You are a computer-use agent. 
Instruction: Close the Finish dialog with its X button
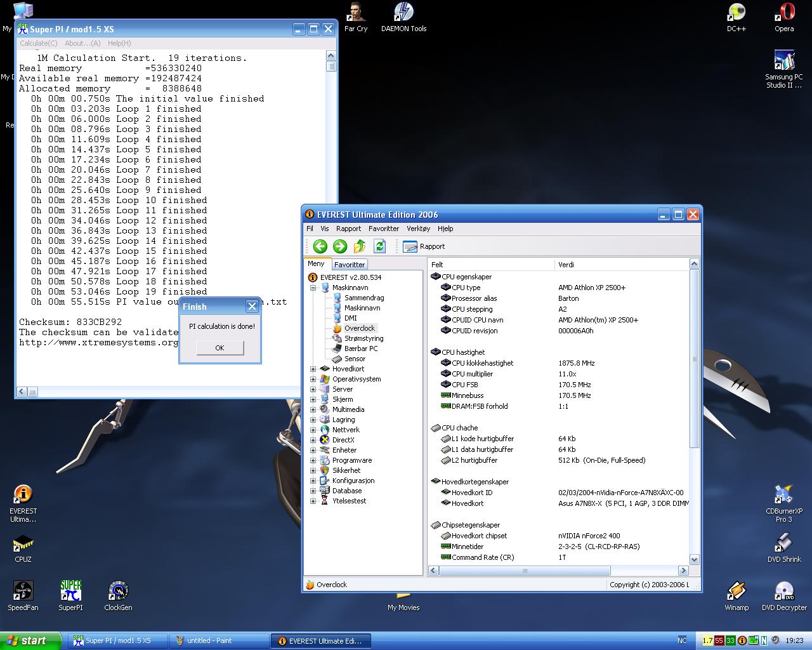tap(252, 307)
